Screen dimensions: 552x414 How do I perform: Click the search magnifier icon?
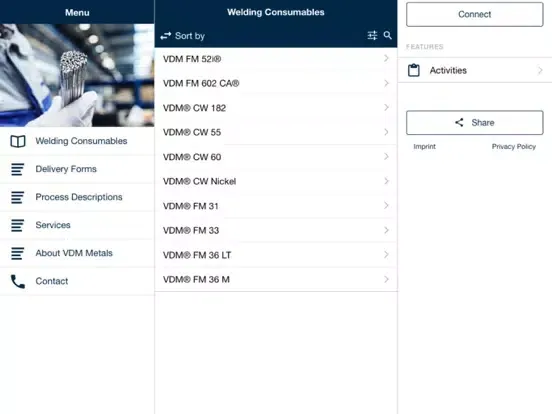pos(388,35)
